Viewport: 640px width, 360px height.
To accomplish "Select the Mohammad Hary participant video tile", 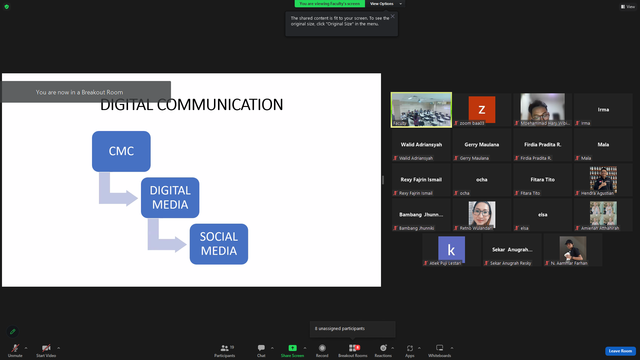I will click(542, 110).
